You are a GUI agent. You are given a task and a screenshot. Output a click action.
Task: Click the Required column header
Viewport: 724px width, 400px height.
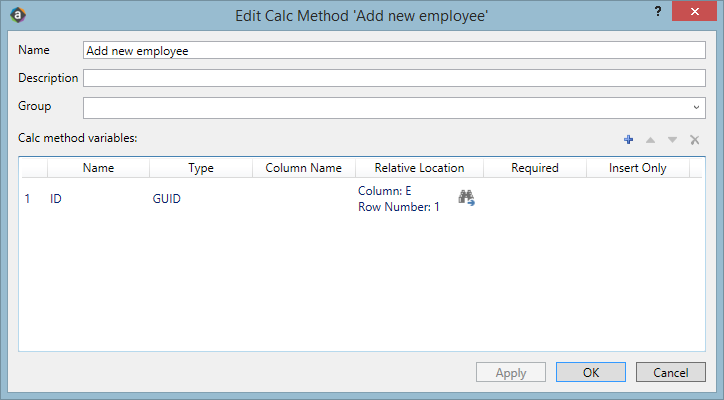534,168
